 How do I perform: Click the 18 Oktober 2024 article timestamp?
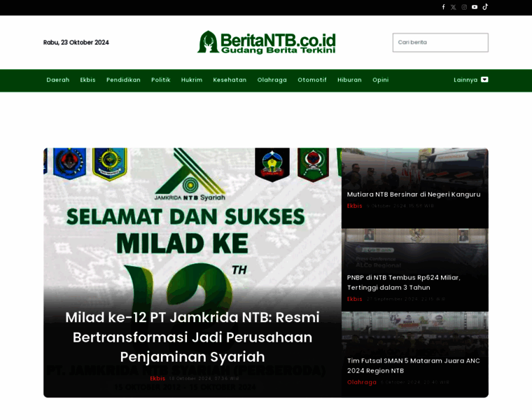point(204,379)
